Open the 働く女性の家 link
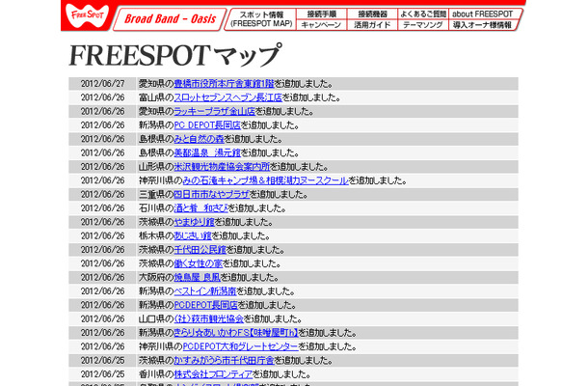This screenshot has width=588, height=386. 199,263
